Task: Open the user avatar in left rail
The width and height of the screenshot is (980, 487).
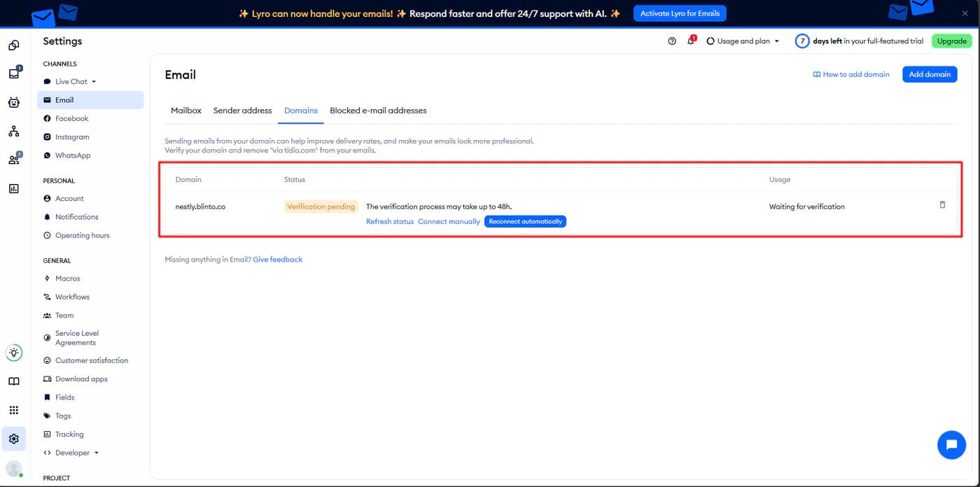Action: coord(13,469)
